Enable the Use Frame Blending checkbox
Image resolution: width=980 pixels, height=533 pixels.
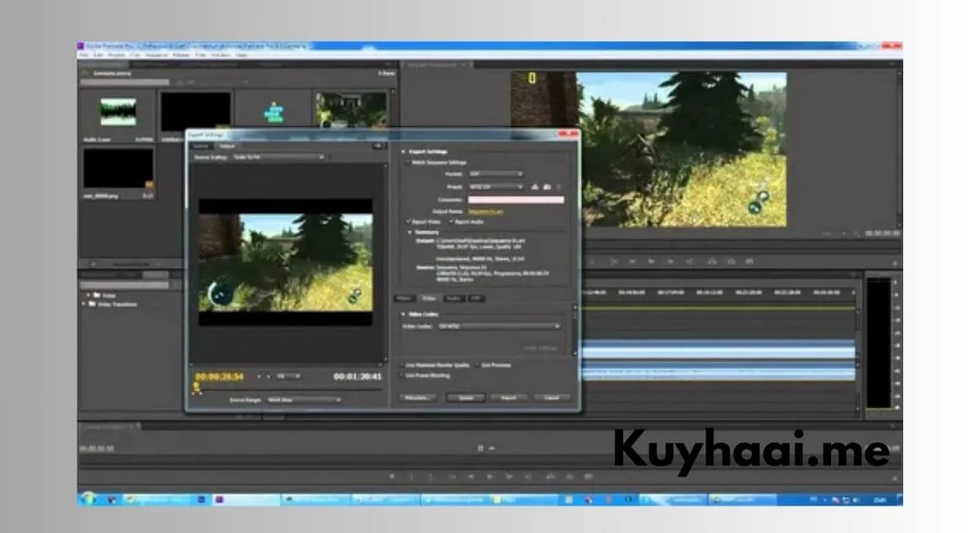pyautogui.click(x=401, y=375)
